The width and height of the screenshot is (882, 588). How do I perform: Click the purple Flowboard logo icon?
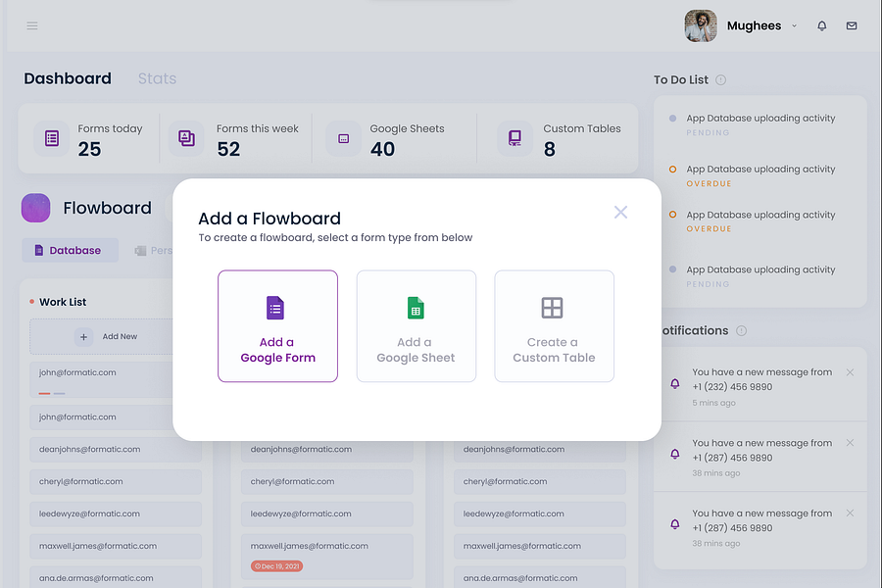pyautogui.click(x=36, y=208)
